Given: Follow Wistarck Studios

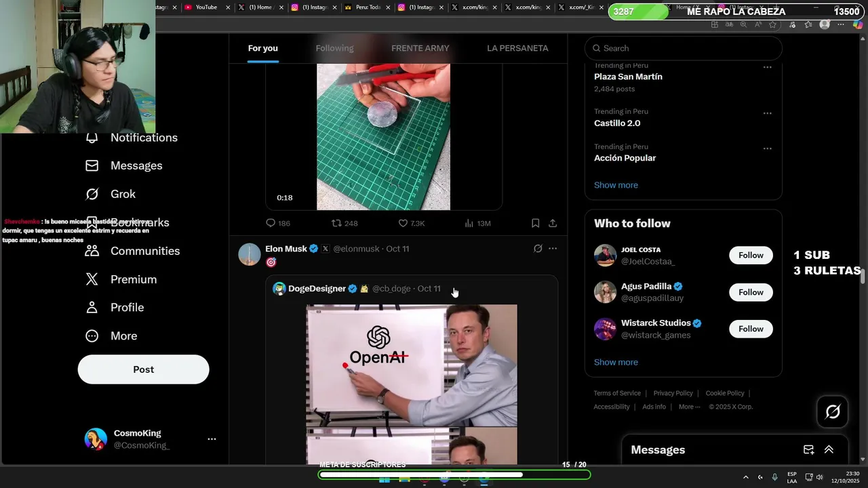Looking at the screenshot, I should (x=751, y=329).
